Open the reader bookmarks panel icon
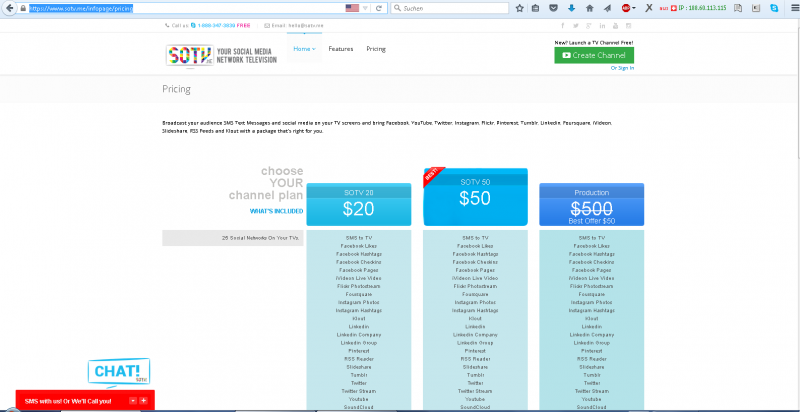This screenshot has width=800, height=412. coord(738,8)
